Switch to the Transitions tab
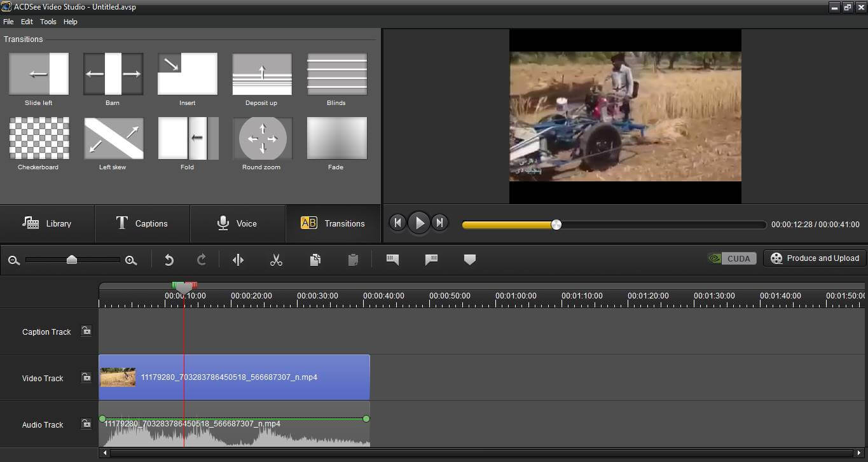Image resolution: width=868 pixels, height=462 pixels. click(333, 223)
